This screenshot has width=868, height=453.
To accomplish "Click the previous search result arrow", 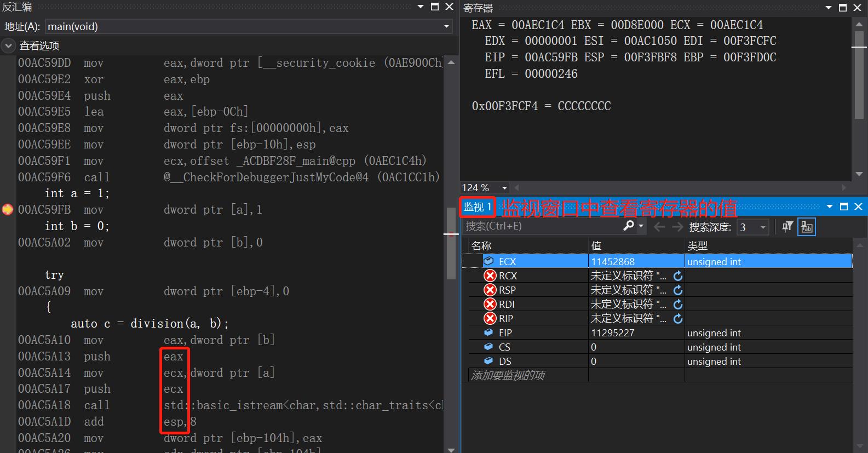I will (659, 227).
